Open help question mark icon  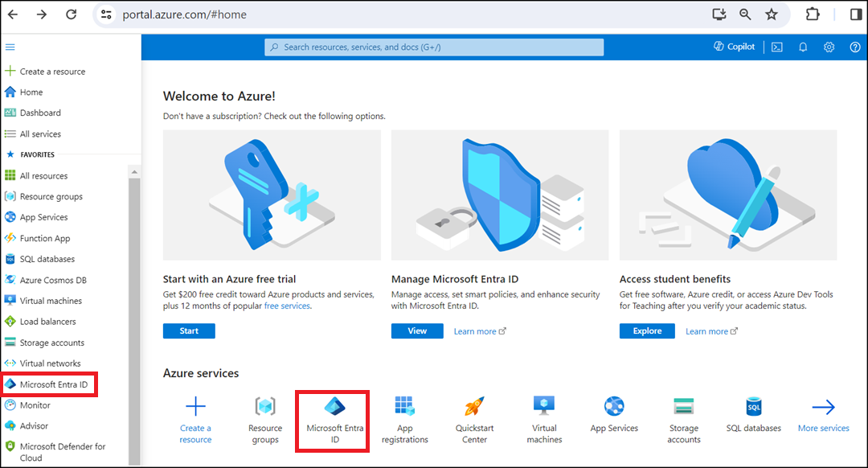click(x=854, y=47)
